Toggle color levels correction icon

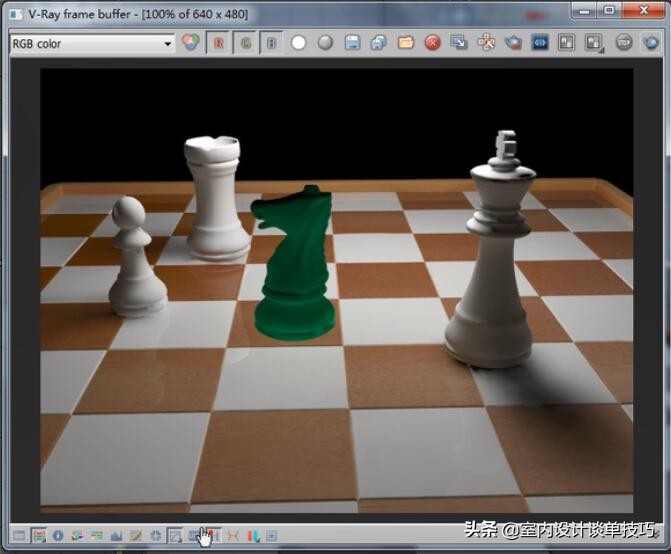tap(77, 535)
